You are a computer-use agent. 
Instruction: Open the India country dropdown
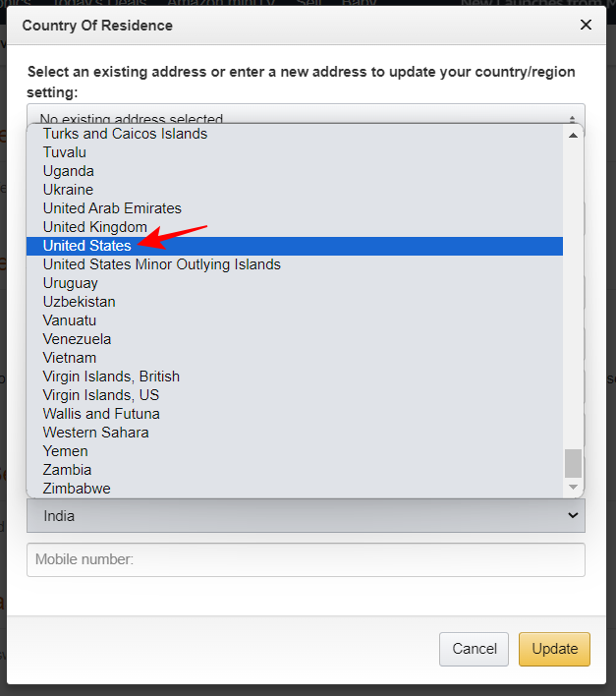pos(306,516)
